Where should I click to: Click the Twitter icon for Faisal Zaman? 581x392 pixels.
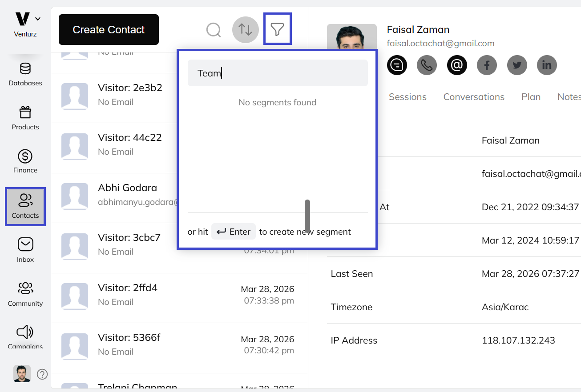[517, 65]
